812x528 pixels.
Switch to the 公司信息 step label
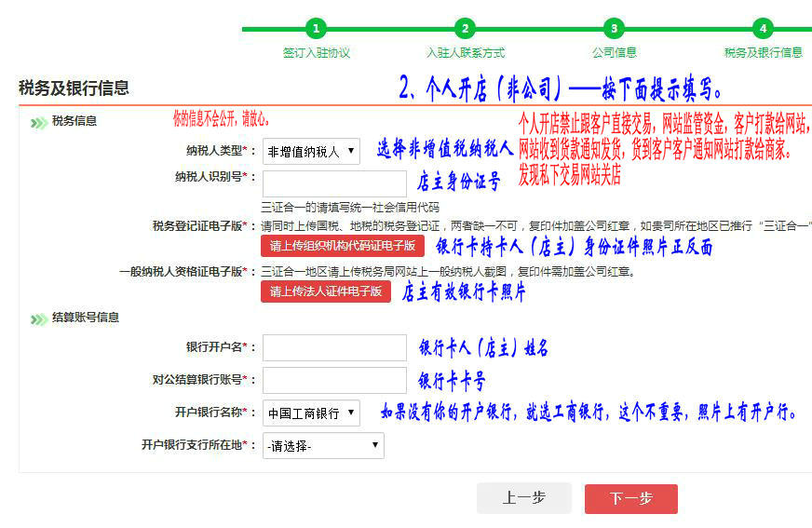[x=614, y=53]
